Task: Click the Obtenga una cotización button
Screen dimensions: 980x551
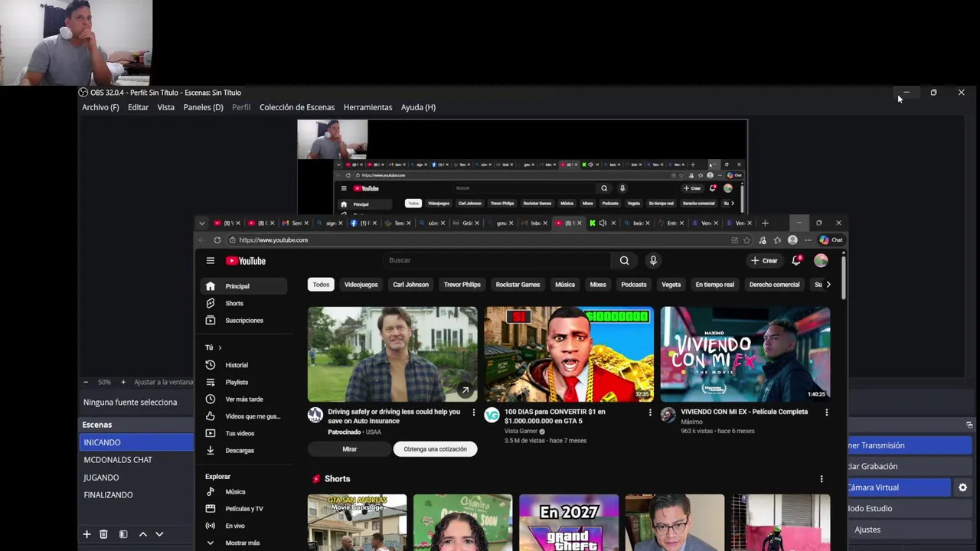Action: click(435, 449)
